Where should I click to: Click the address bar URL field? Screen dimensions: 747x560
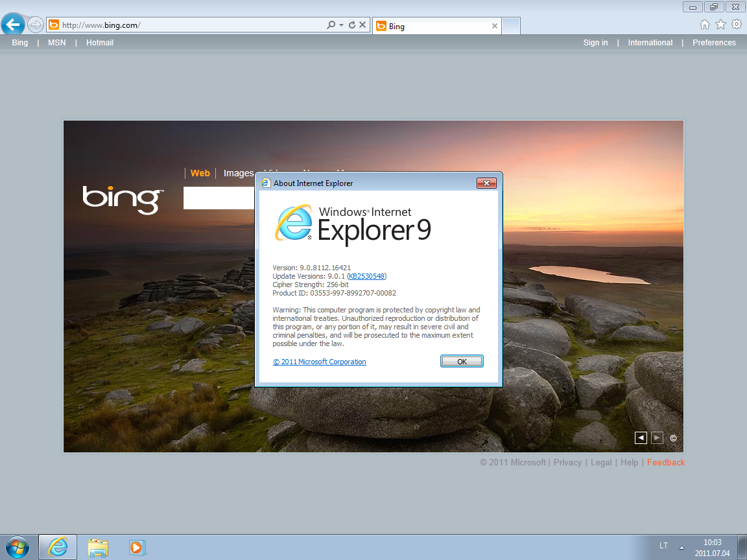pos(188,25)
